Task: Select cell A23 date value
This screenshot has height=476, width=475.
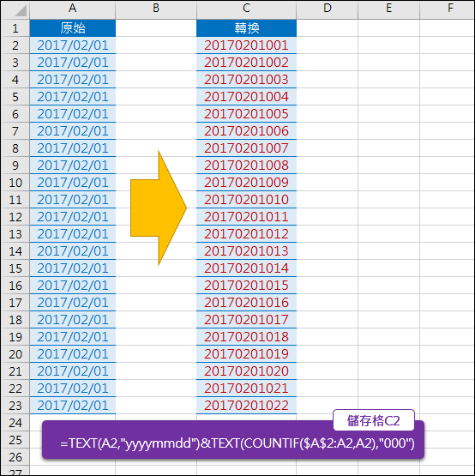Action: [73, 406]
